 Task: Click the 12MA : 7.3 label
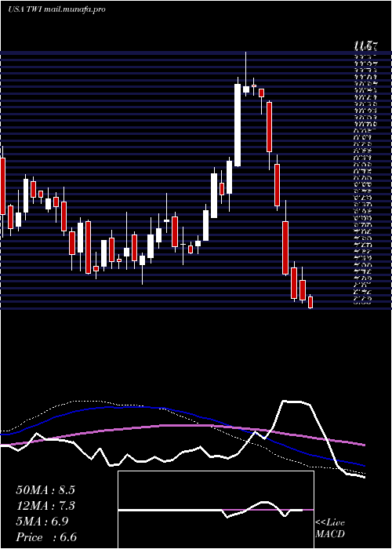point(45,506)
